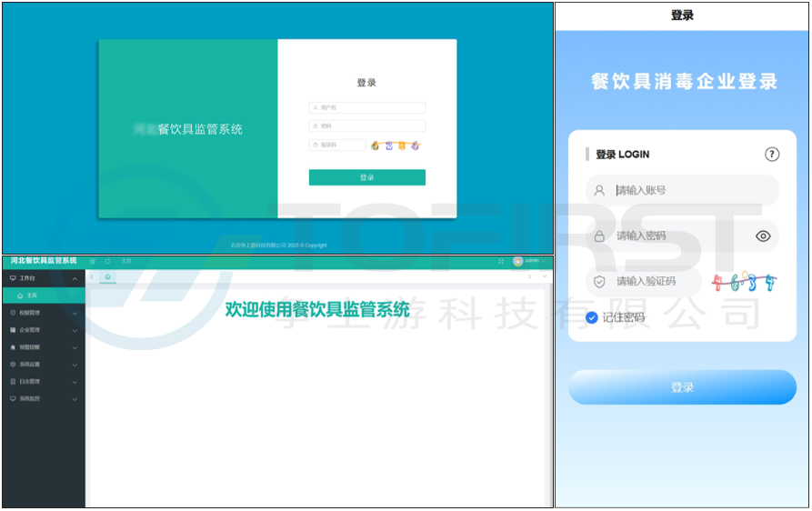Expand the 权限管理 sidebar menu
Image resolution: width=812 pixels, height=511 pixels.
point(43,313)
